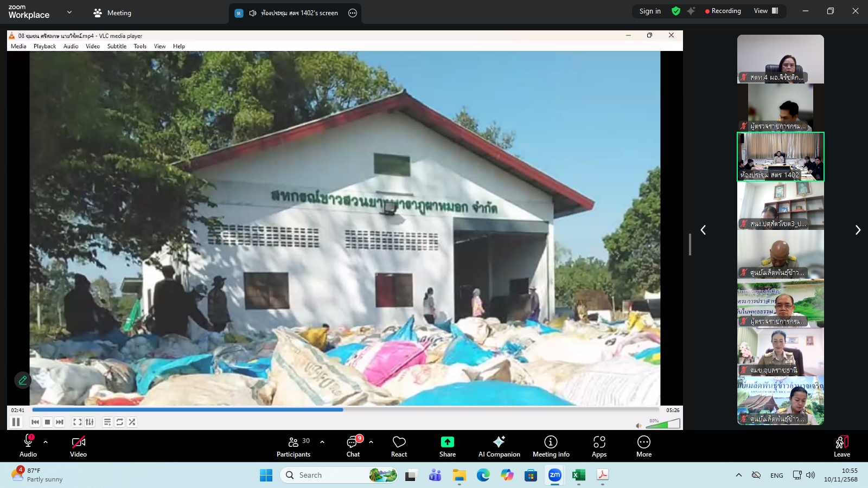
Task: Mute the microphone in Zoom
Action: [28, 442]
